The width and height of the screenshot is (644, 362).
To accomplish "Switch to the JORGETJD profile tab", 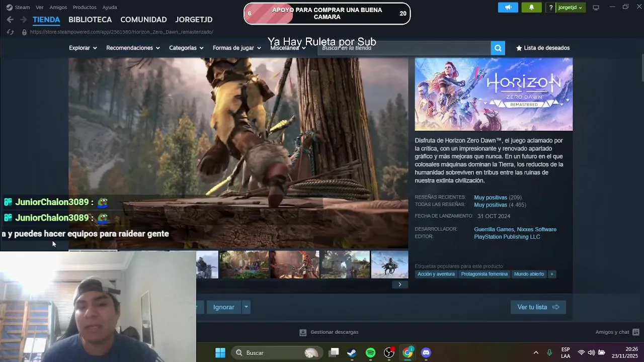I will 194,20.
